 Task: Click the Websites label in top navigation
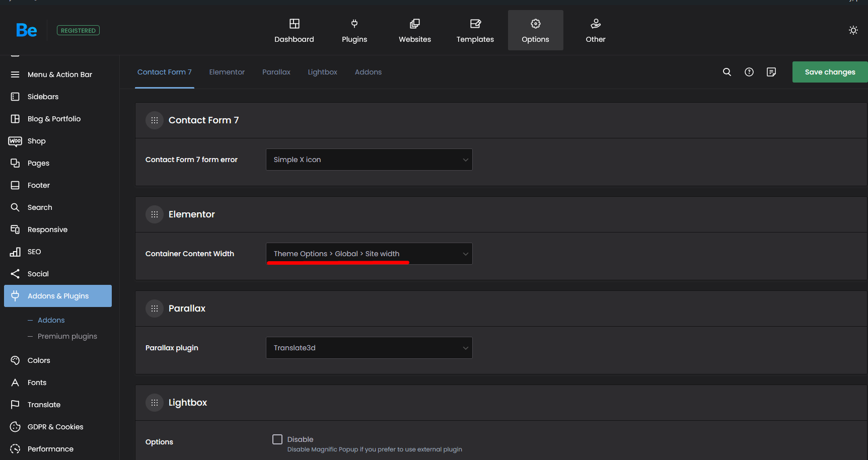click(415, 39)
